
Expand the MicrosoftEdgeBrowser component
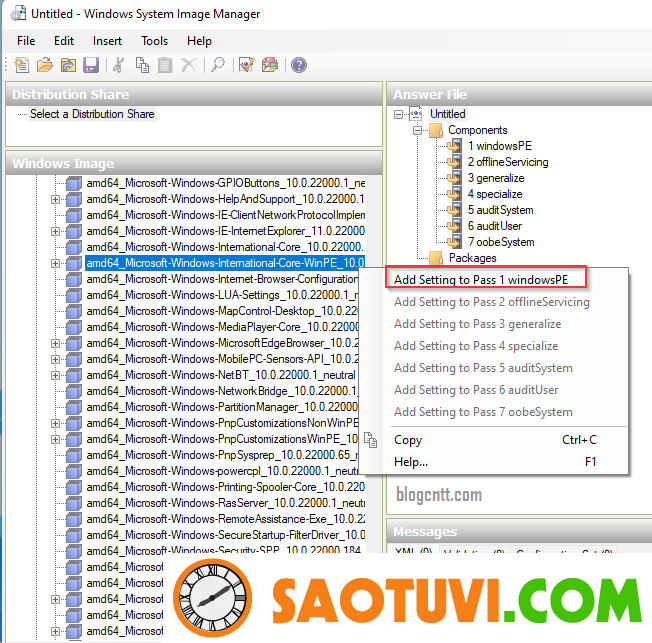pos(55,344)
